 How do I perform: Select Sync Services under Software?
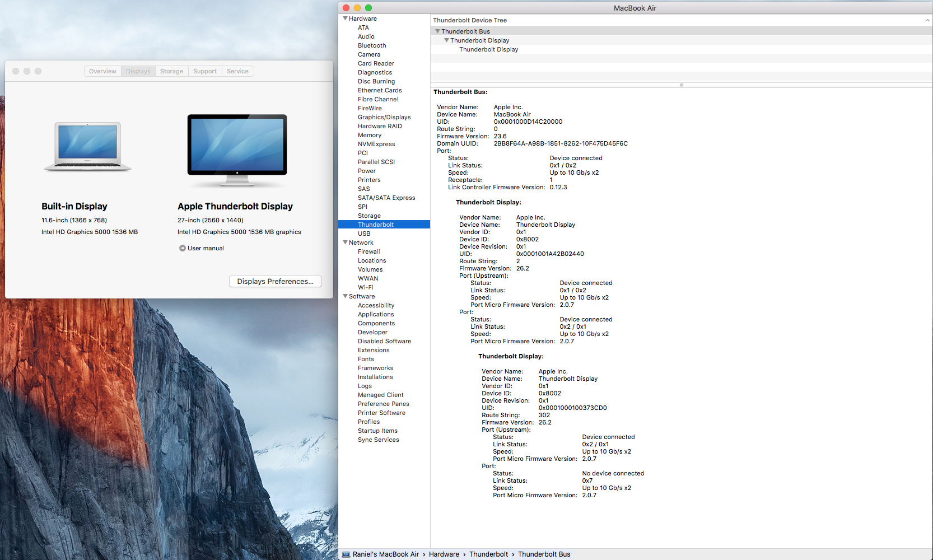[378, 440]
